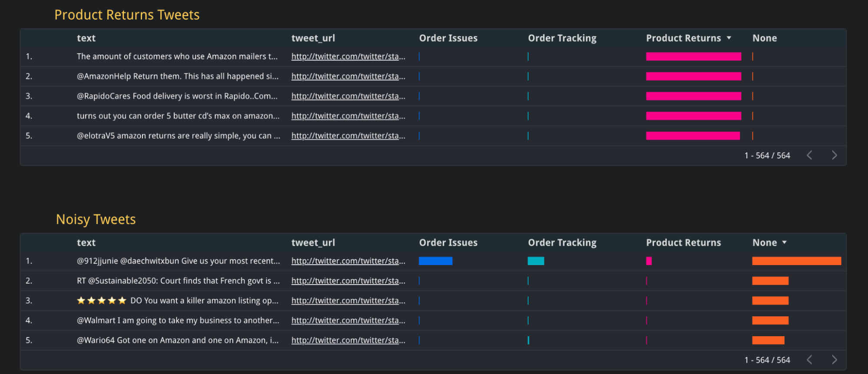Viewport: 868px width, 374px height.
Task: Open tweet URL for five-star amazon listing tweet
Action: (348, 301)
